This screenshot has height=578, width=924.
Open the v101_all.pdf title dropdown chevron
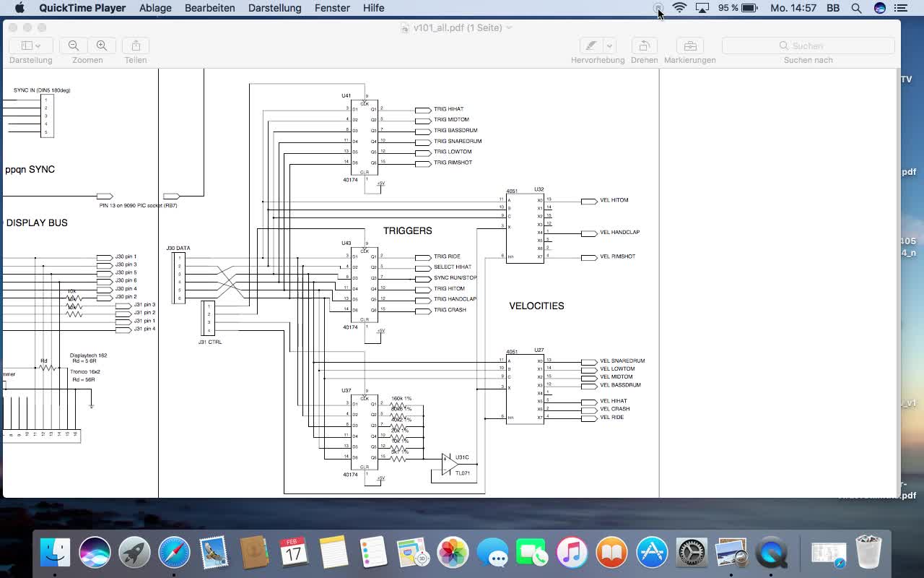click(x=509, y=27)
